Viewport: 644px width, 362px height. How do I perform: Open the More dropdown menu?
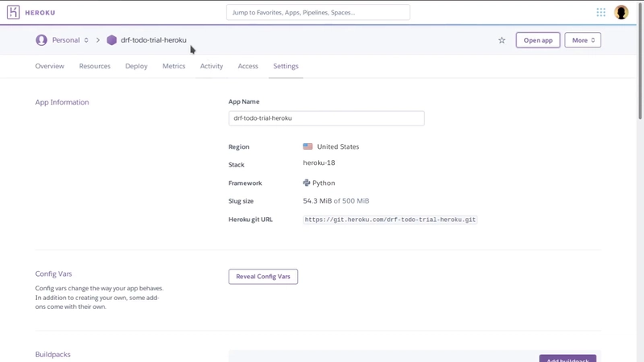[x=582, y=40]
